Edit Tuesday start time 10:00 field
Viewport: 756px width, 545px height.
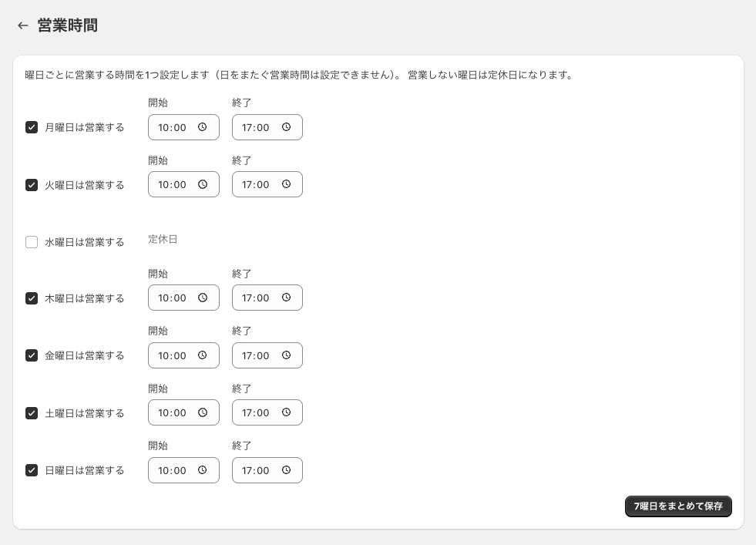183,184
